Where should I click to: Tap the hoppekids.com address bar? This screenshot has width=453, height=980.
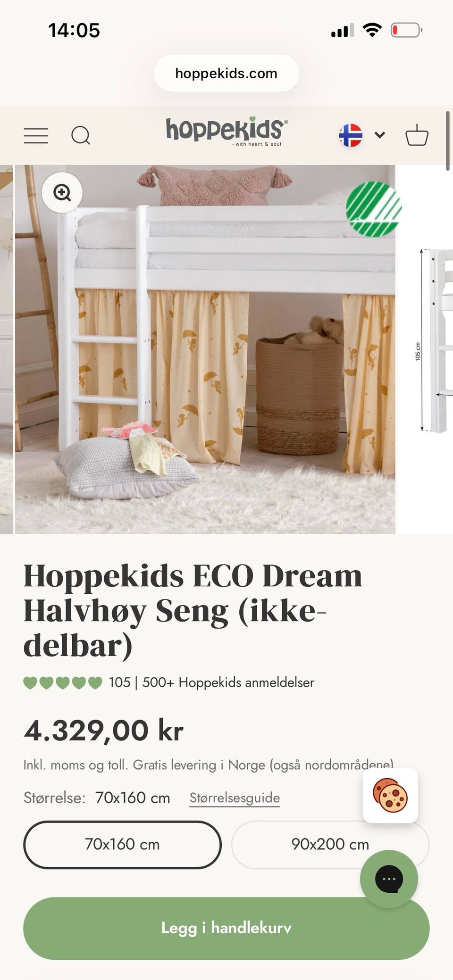tap(226, 73)
